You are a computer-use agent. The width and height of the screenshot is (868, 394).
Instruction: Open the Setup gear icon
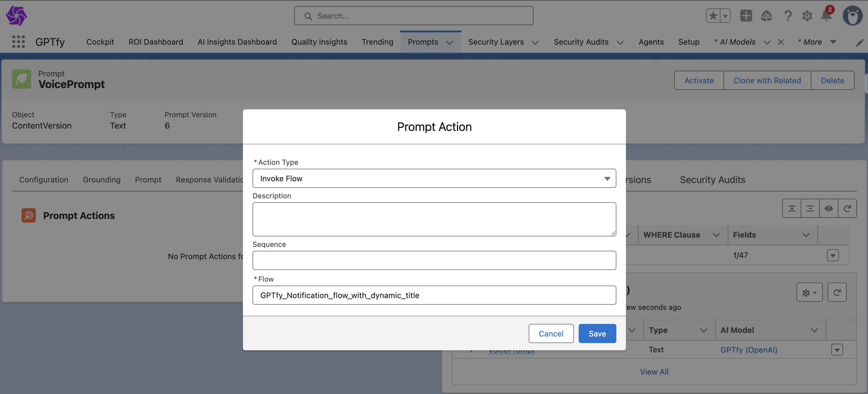click(807, 16)
